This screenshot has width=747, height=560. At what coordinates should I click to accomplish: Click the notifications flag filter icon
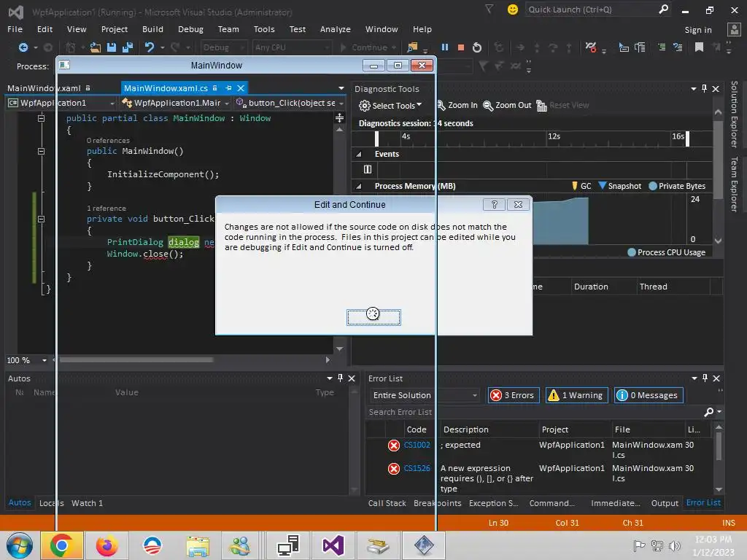489,9
